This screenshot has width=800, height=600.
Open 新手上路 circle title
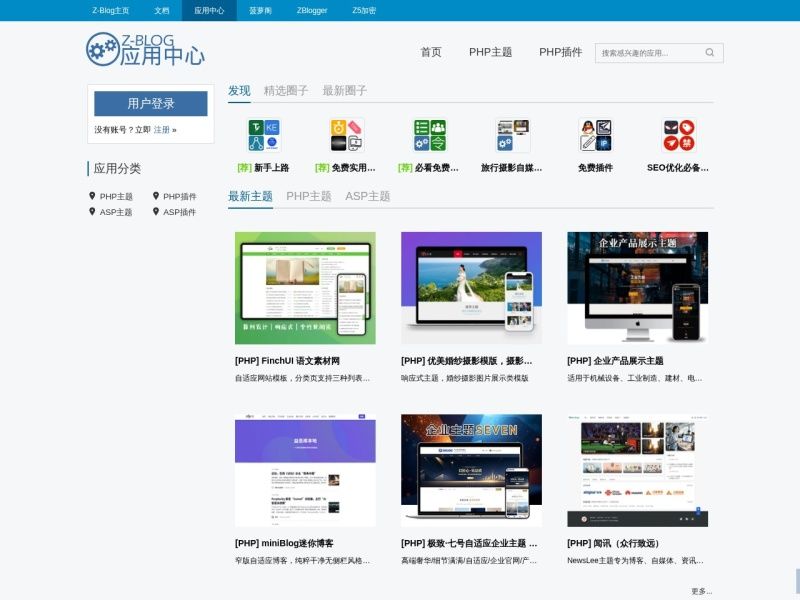pos(263,167)
